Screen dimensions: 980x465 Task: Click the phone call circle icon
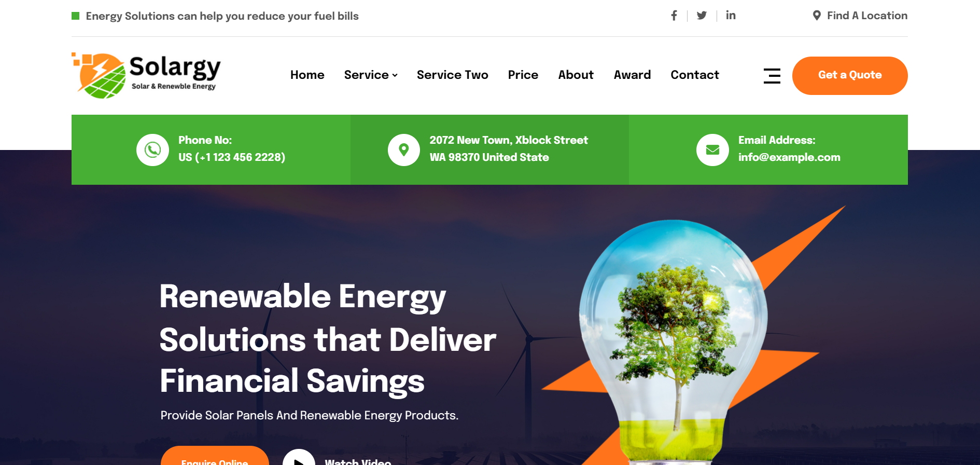[x=152, y=150]
